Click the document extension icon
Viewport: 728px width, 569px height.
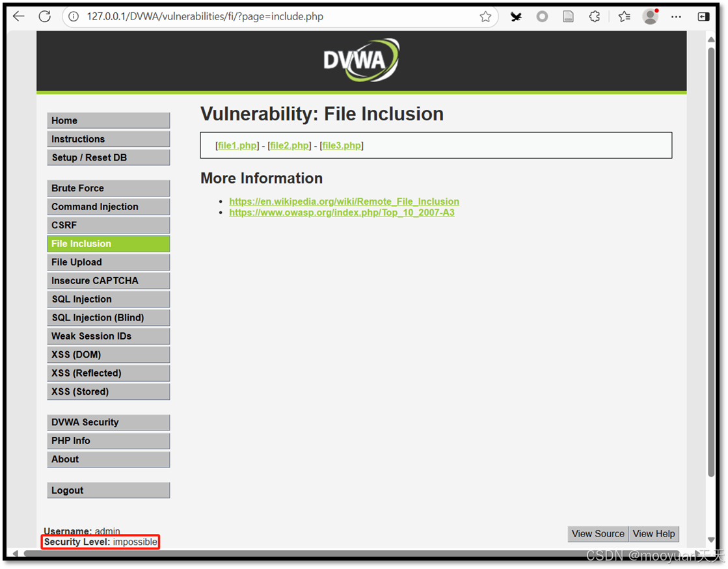pyautogui.click(x=568, y=17)
